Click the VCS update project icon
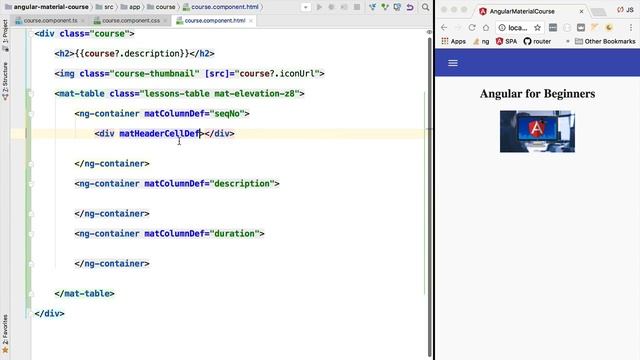This screenshot has height=360, width=640. click(372, 7)
